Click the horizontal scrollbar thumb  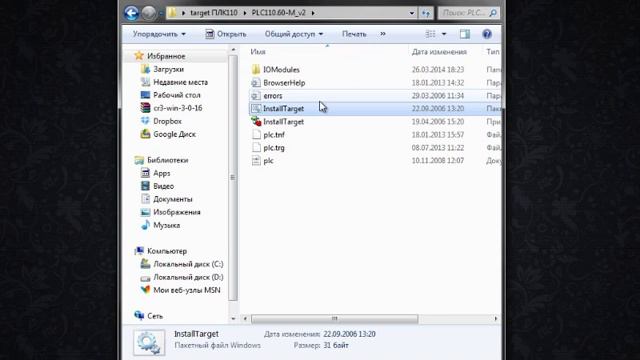334,318
